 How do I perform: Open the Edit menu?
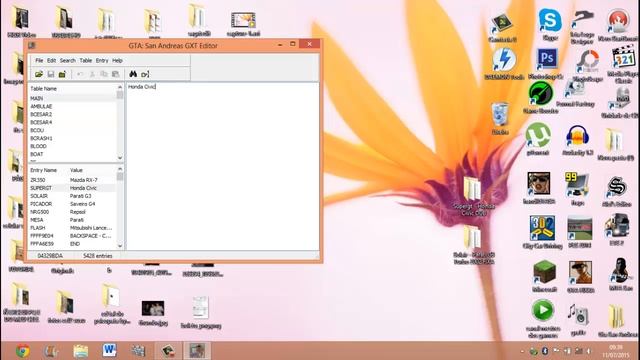(51, 60)
